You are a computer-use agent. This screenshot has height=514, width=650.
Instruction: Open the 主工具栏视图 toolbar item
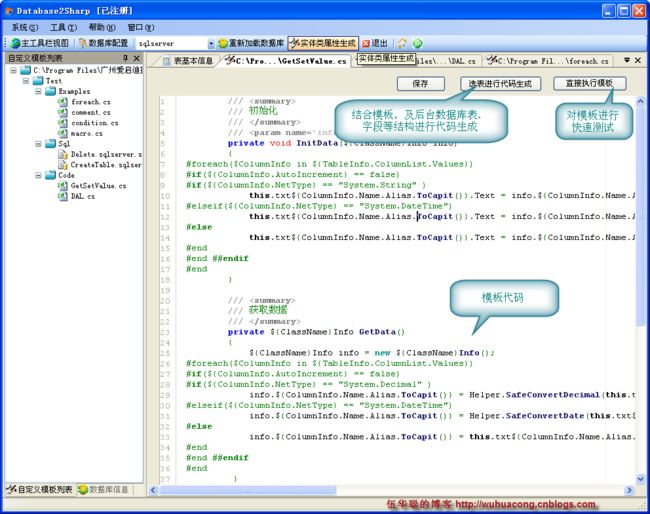39,43
